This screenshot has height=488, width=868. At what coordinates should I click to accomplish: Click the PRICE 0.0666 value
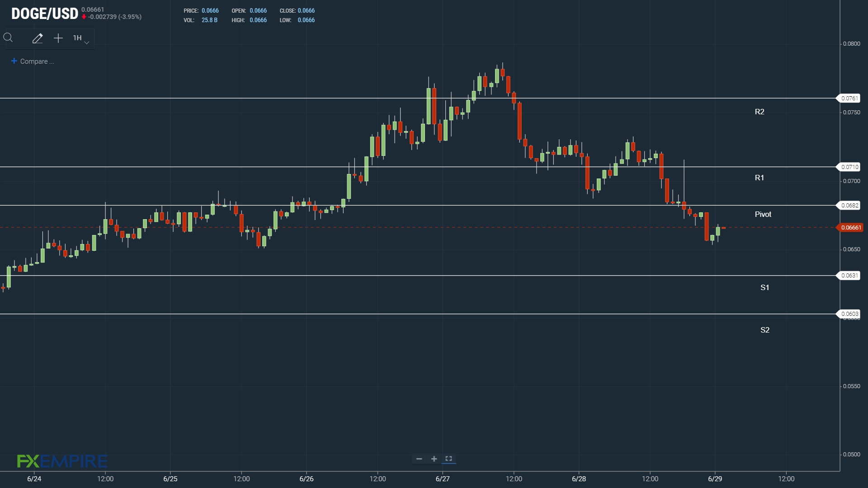[210, 11]
